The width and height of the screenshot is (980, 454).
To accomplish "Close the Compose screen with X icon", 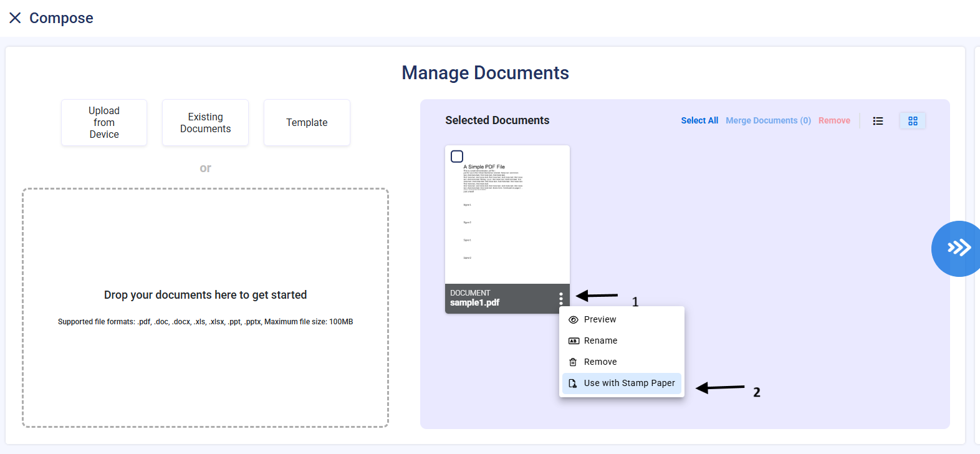I will tap(15, 18).
